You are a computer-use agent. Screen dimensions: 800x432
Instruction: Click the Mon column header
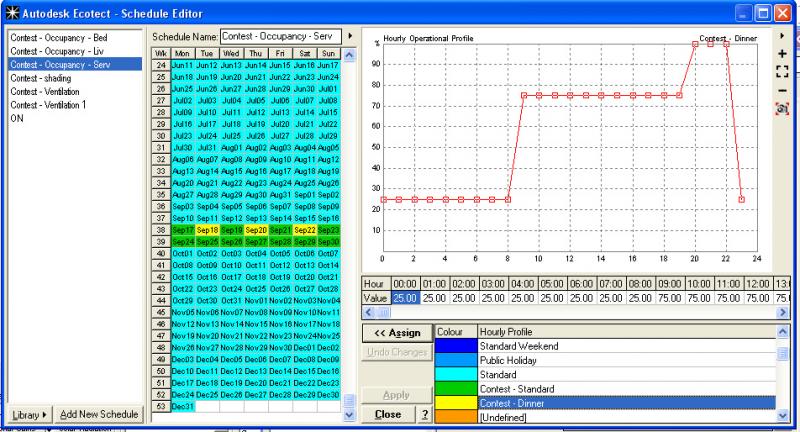(x=182, y=54)
